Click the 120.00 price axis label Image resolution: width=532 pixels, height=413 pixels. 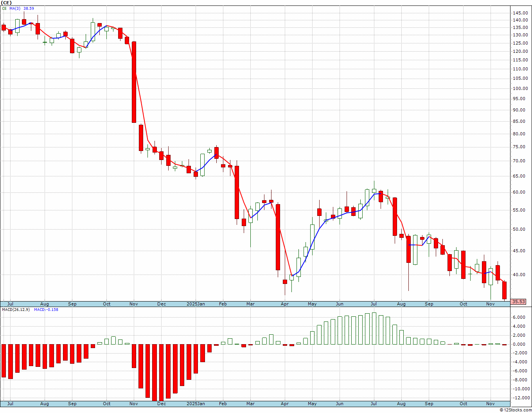[x=520, y=51]
